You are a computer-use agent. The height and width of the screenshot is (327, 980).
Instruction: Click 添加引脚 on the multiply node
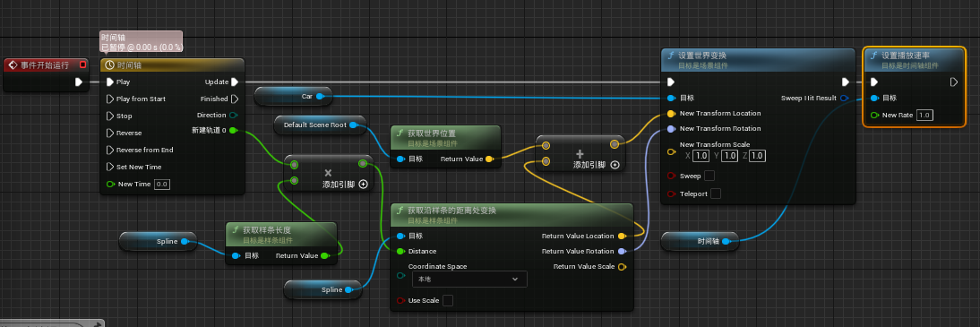(344, 185)
